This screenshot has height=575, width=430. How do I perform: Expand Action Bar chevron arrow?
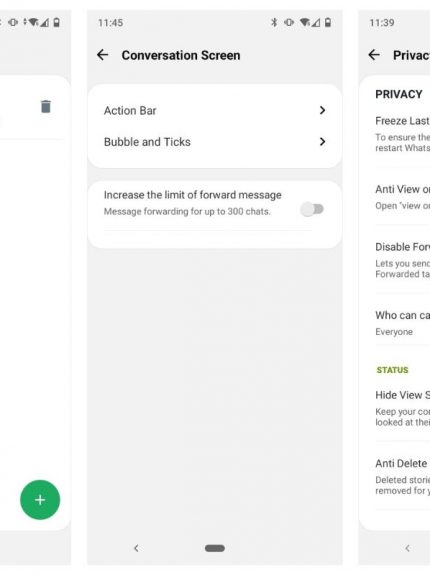click(322, 110)
